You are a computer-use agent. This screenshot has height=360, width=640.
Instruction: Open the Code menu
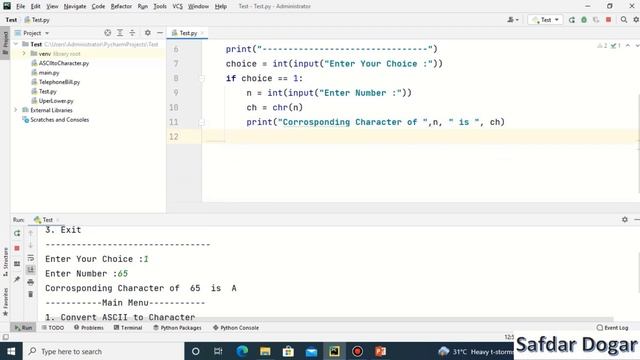(98, 7)
